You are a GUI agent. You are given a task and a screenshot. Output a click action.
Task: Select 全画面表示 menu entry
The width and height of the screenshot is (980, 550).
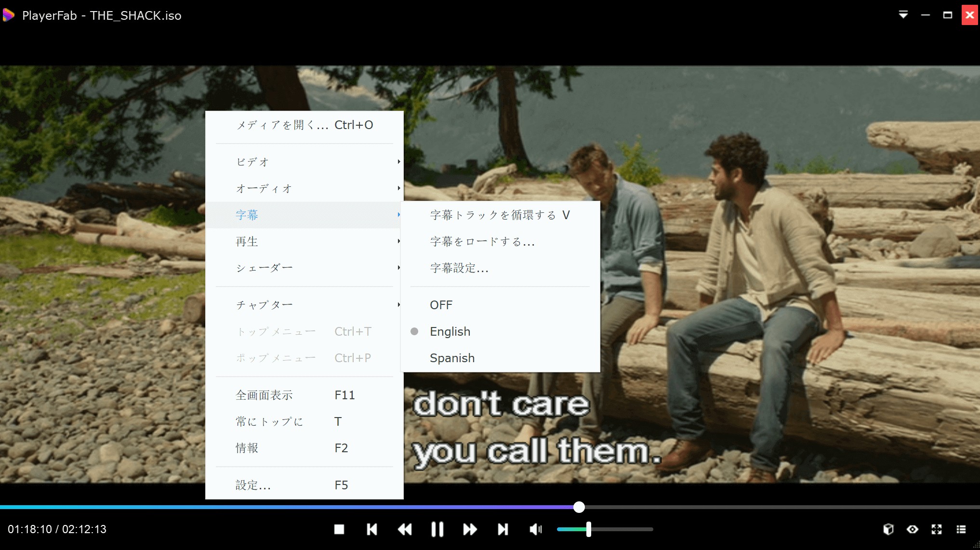[305, 395]
